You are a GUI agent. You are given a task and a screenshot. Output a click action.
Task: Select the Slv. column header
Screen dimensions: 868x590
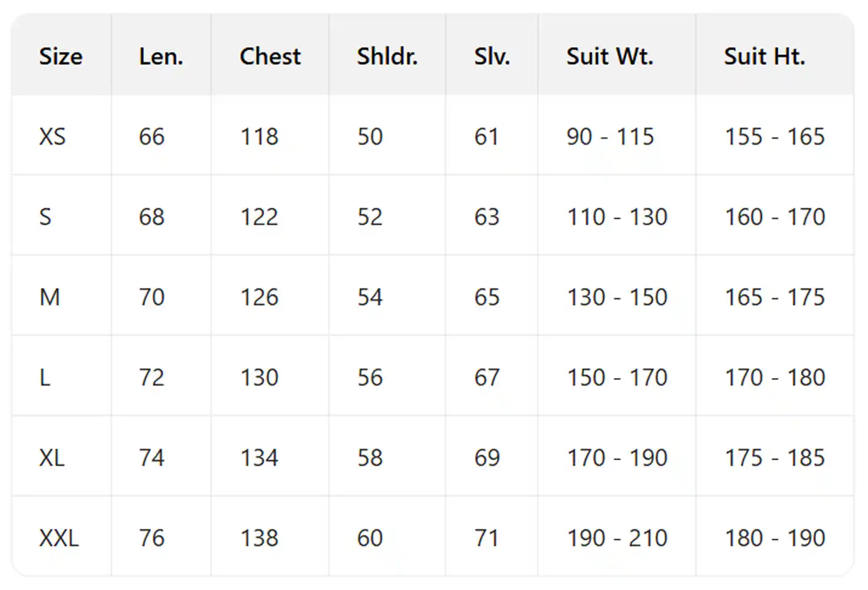click(492, 57)
